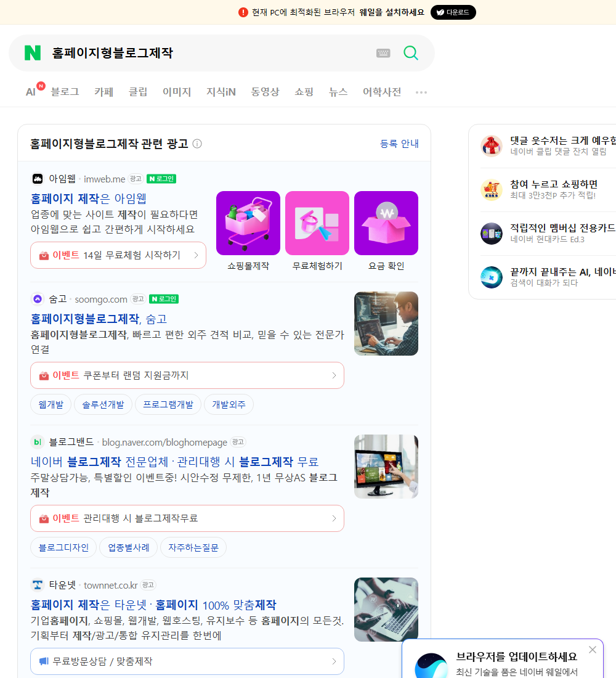Open 쿠폰부터 랜덤 지원금까지 event arrow

[x=334, y=375]
